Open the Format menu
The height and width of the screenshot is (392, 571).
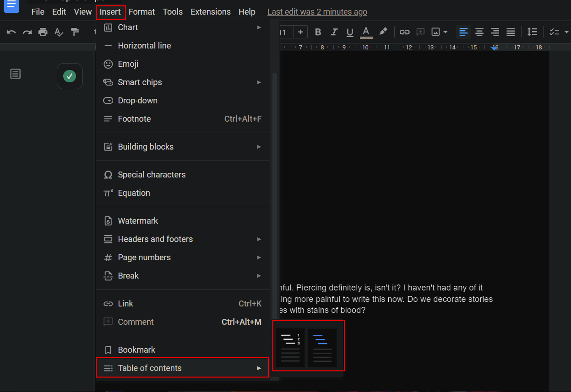141,12
